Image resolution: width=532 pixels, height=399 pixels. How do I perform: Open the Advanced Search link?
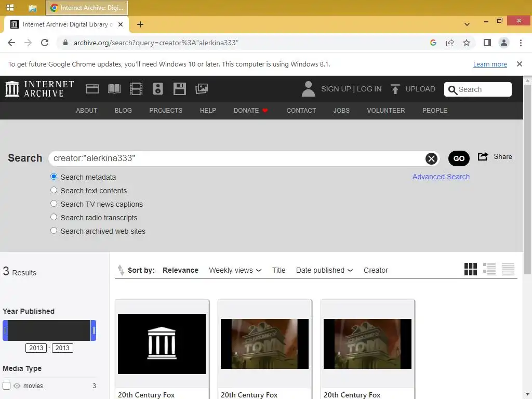coord(441,177)
